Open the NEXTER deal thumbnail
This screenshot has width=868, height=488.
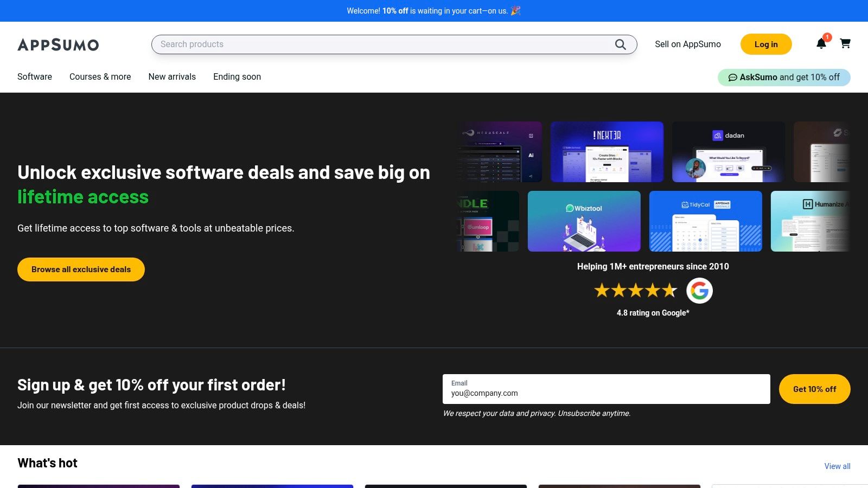(x=607, y=152)
